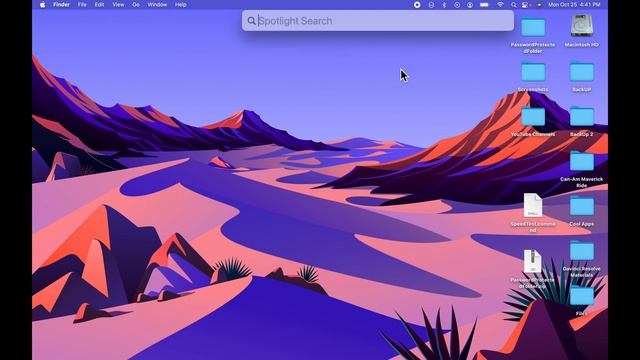
Task: Click the "Macintosh HD" label text
Action: (x=582, y=45)
